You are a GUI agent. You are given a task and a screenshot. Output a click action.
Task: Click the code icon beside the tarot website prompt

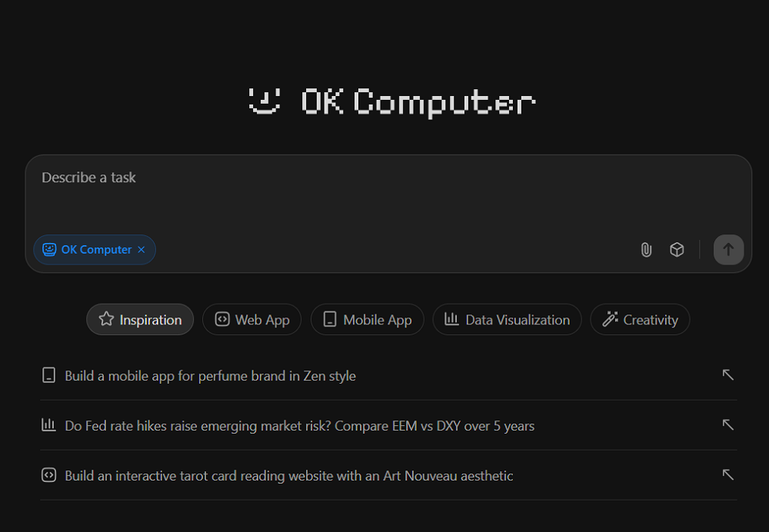48,475
